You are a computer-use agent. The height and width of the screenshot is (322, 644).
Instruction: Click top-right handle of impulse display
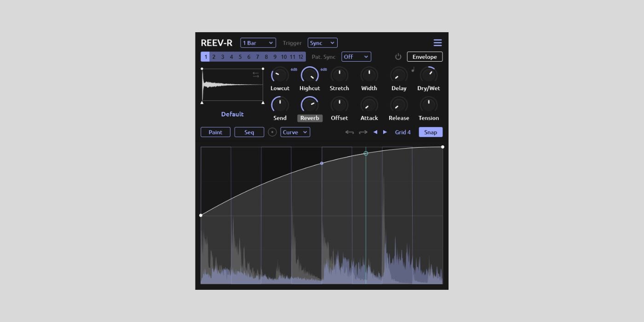[x=263, y=69]
